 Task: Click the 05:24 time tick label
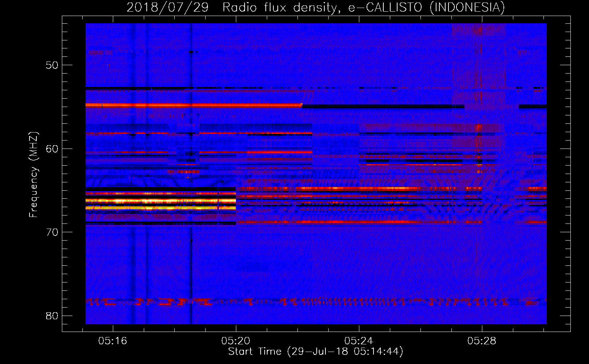pos(359,341)
